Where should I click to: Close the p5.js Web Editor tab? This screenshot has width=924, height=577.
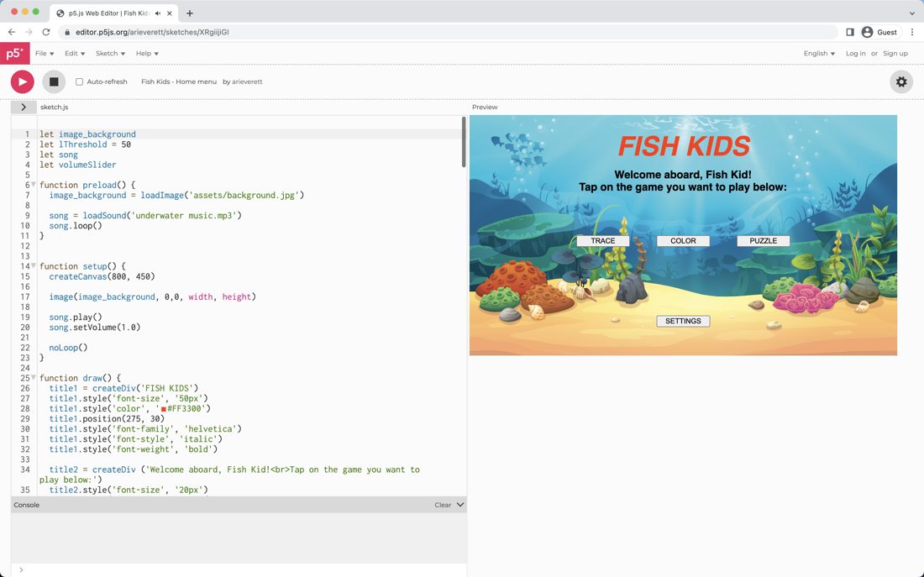170,13
